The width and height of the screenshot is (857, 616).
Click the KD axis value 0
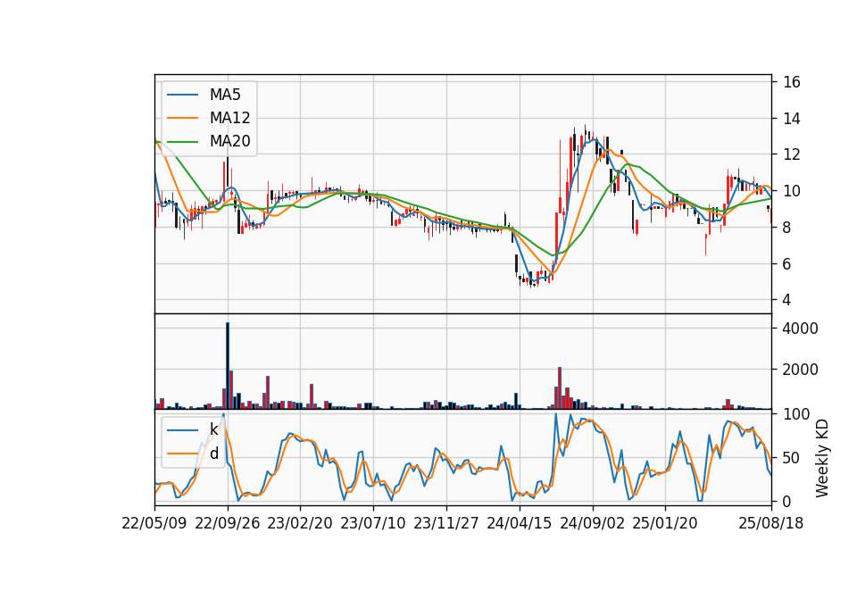pyautogui.click(x=787, y=501)
